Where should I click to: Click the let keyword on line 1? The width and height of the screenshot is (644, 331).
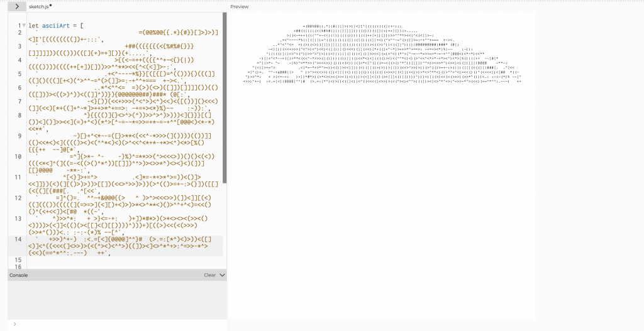point(33,26)
